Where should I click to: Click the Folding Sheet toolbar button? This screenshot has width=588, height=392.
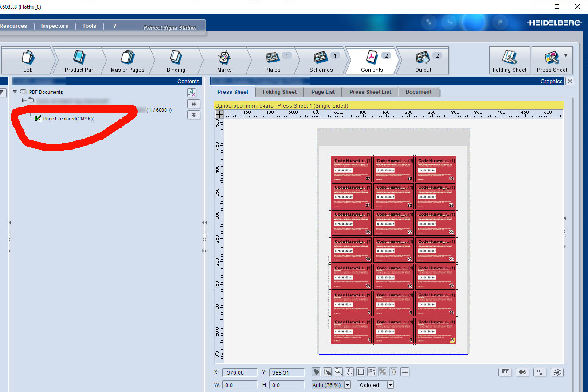coord(510,60)
